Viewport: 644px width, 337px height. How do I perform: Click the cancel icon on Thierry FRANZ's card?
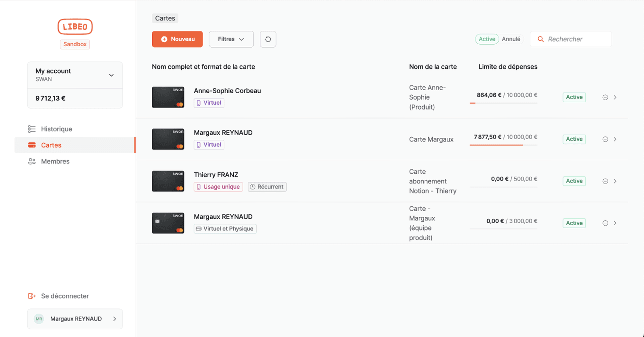click(x=605, y=181)
